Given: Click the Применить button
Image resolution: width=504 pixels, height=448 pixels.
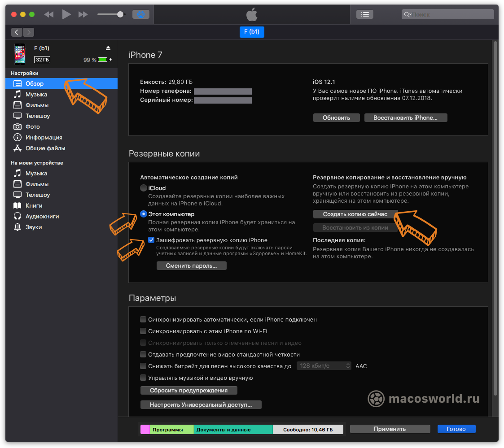Looking at the screenshot, I should click(x=390, y=429).
